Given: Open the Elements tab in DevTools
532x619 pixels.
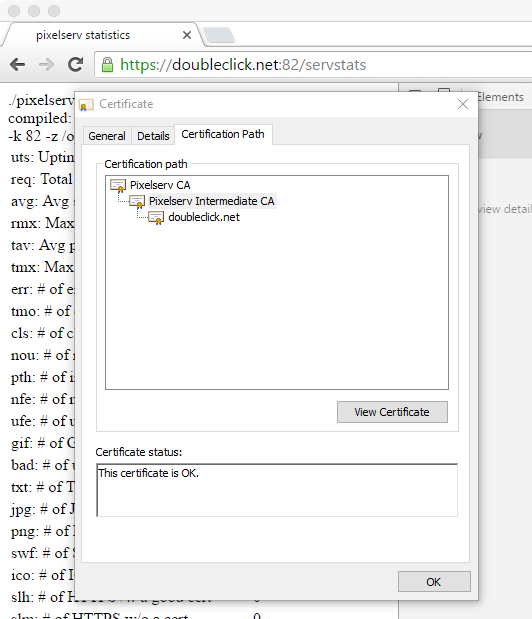Looking at the screenshot, I should 500,97.
